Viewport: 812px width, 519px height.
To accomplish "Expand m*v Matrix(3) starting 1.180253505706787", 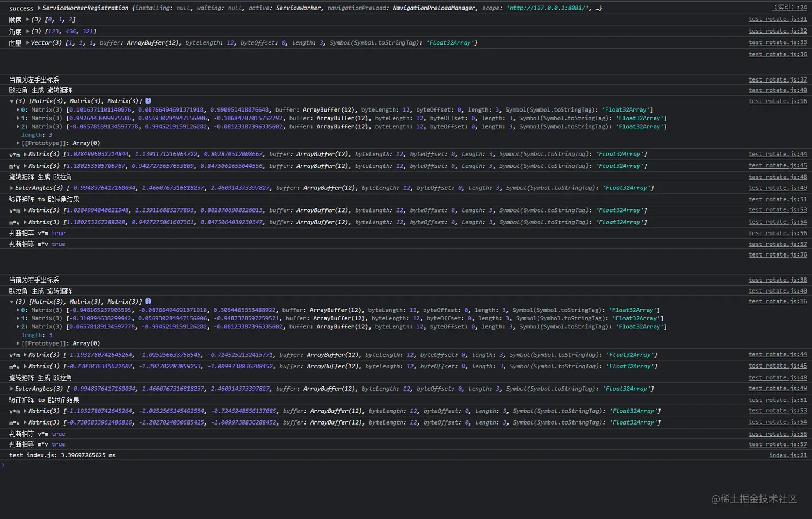I will click(x=25, y=166).
